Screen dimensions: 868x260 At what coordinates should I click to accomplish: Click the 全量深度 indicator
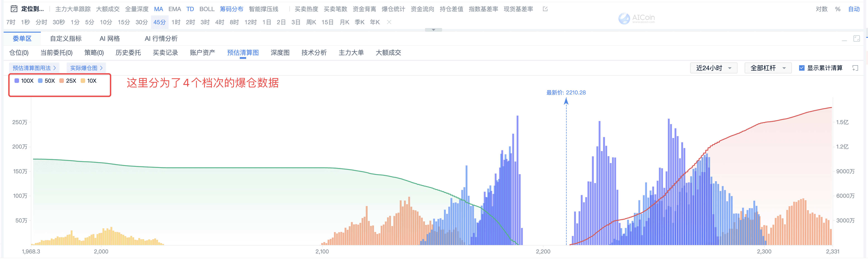(137, 9)
